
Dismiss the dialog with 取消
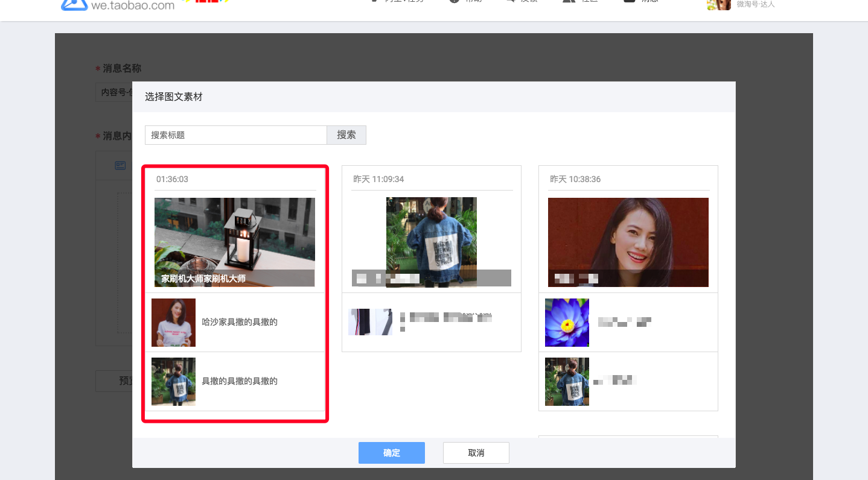[476, 453]
